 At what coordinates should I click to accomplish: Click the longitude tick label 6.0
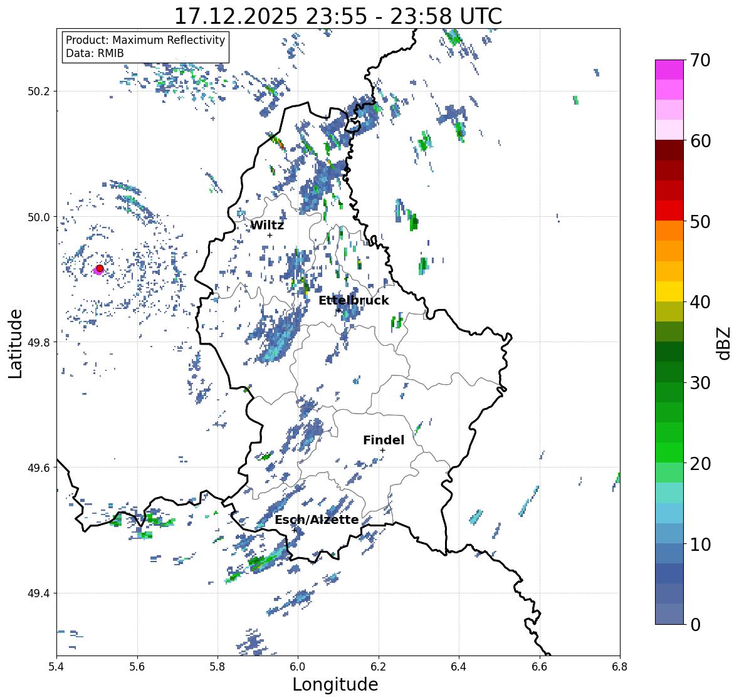(298, 667)
